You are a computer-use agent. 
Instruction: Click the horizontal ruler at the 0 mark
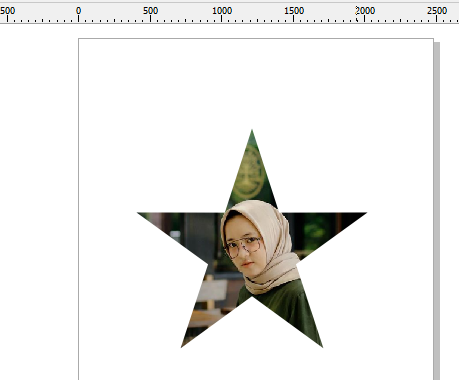78,11
